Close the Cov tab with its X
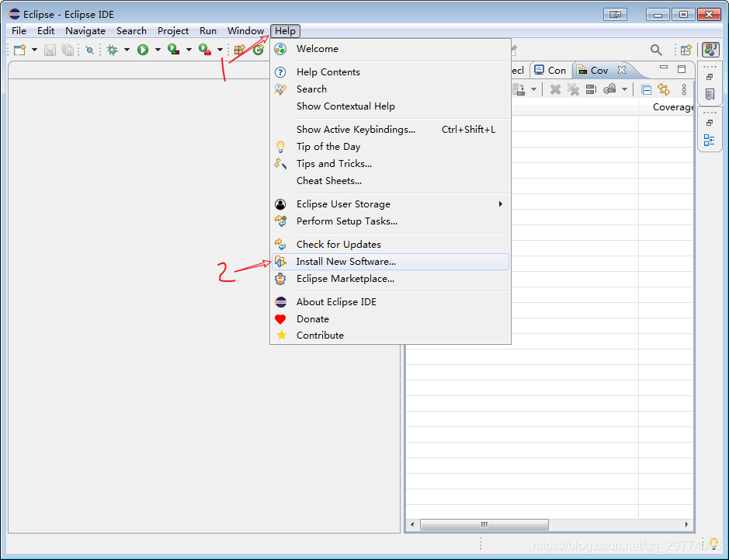Screen dimensions: 729x560 click(x=622, y=70)
